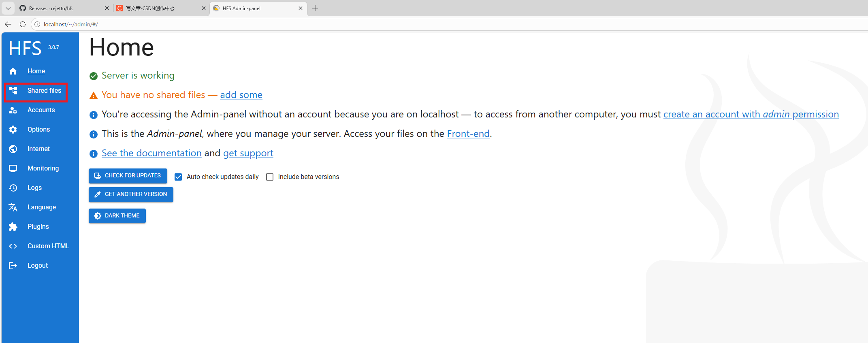Viewport: 868px width, 343px height.
Task: Click the Custom HTML code brackets icon
Action: [x=13, y=246]
